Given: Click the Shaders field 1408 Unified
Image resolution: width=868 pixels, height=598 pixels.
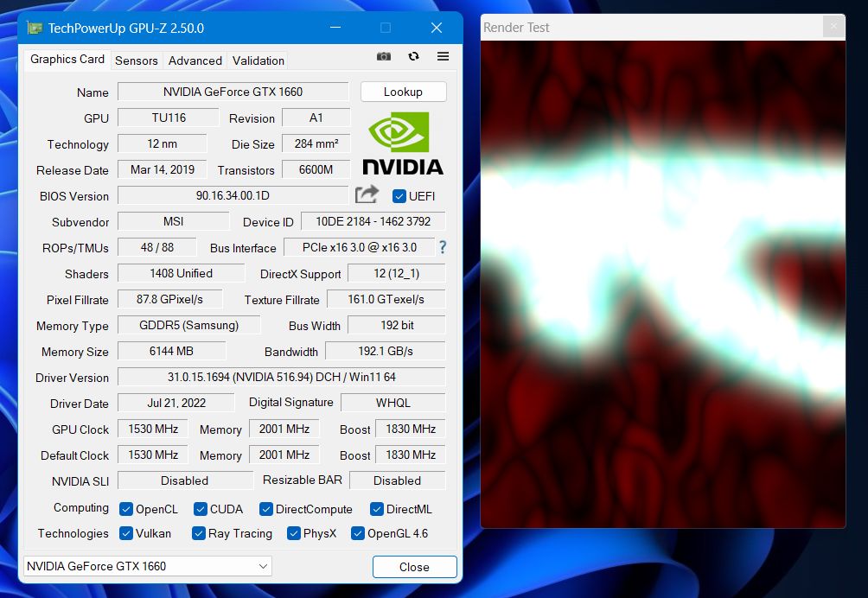Looking at the screenshot, I should pos(181,273).
